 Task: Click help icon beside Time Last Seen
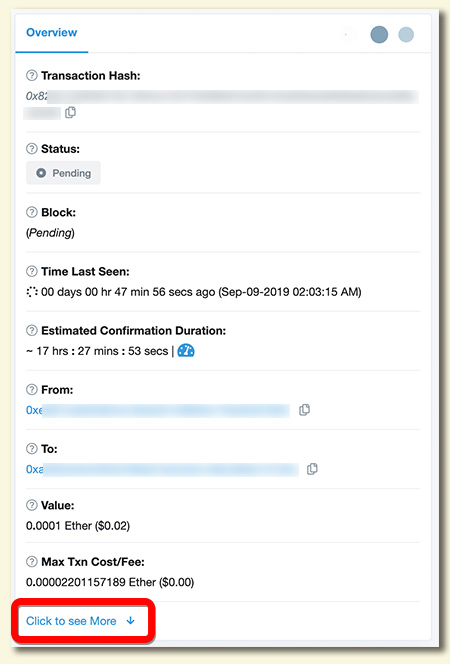pyautogui.click(x=32, y=271)
